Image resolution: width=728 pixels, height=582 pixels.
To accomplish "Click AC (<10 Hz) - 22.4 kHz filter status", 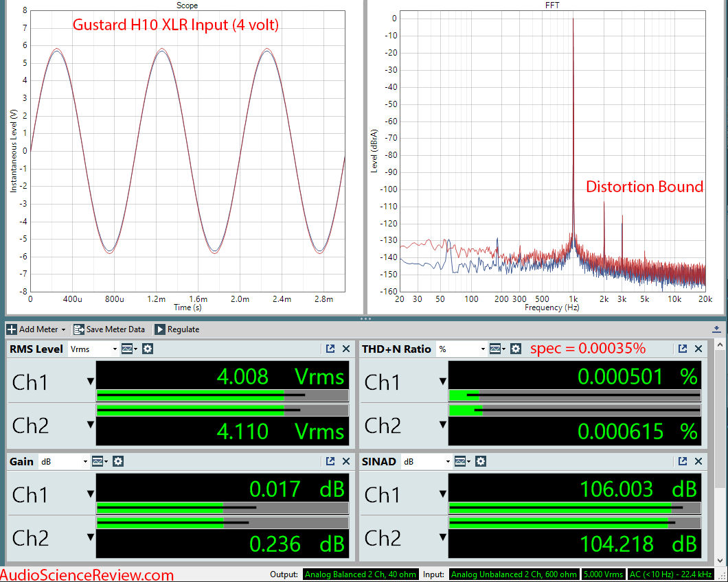I will pyautogui.click(x=670, y=574).
